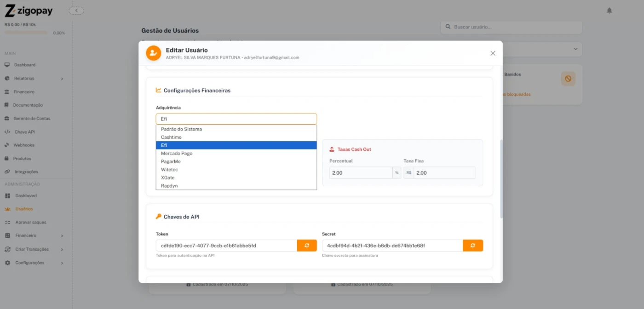This screenshot has height=309, width=644.
Task: Click the banned users block icon
Action: [568, 79]
